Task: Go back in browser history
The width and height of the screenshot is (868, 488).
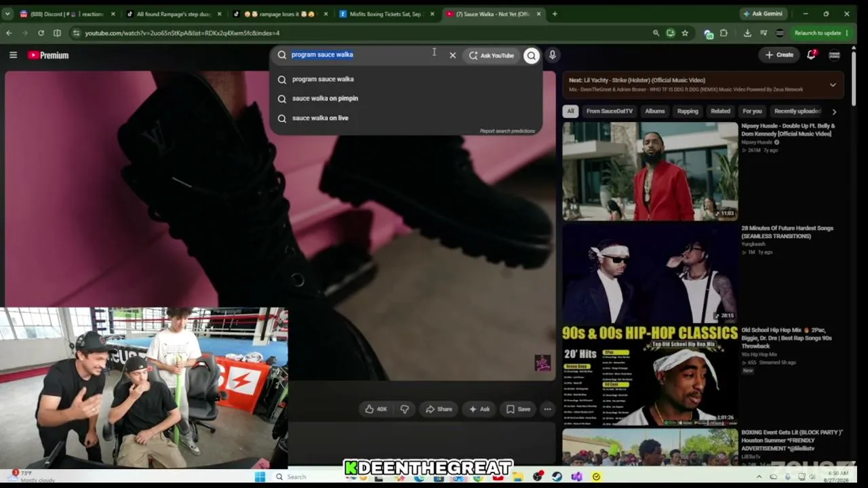Action: click(x=9, y=33)
